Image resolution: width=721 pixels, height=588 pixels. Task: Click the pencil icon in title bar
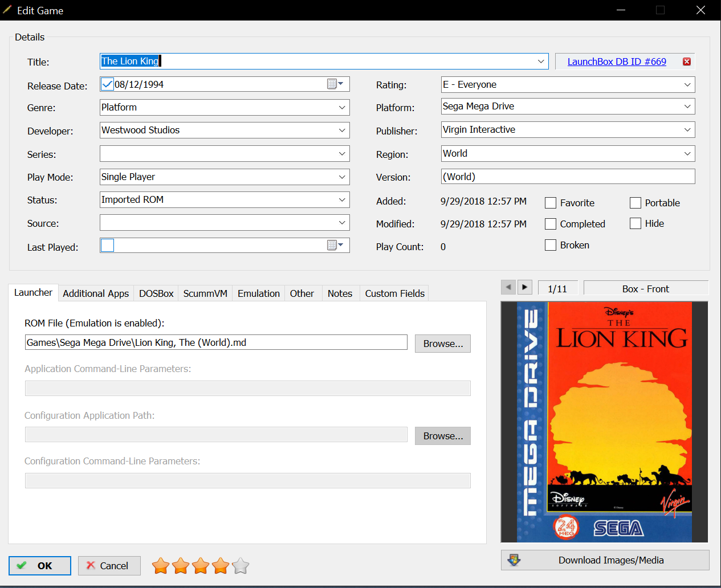point(7,10)
